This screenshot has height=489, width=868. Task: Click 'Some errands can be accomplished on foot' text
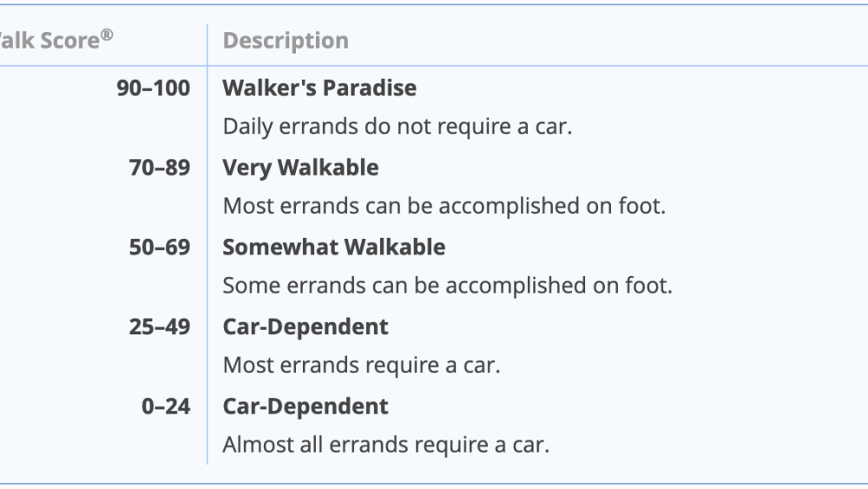[447, 286]
